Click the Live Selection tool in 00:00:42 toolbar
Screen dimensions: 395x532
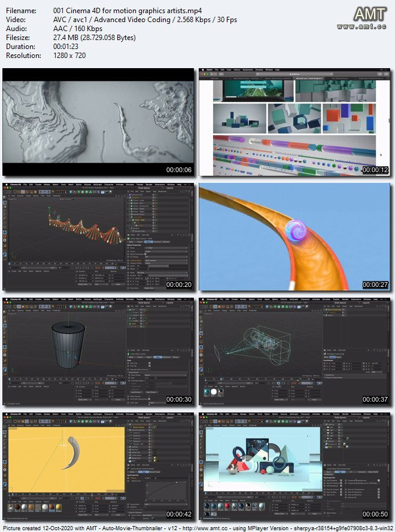(x=16, y=421)
